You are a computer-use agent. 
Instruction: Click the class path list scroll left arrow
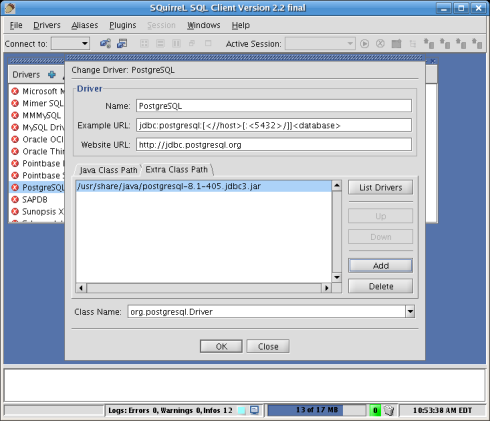81,288
